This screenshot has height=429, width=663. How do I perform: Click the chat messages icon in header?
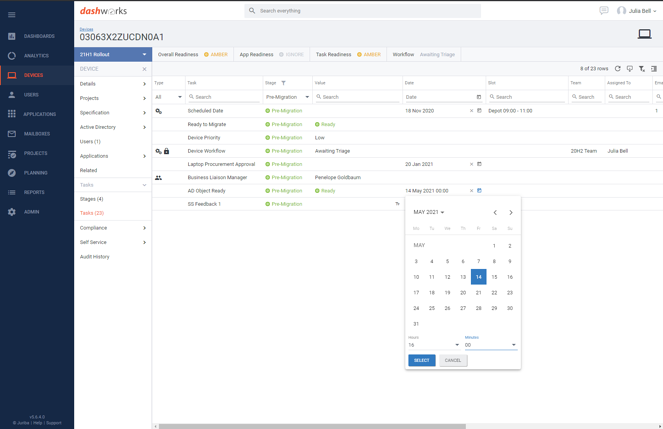point(603,11)
